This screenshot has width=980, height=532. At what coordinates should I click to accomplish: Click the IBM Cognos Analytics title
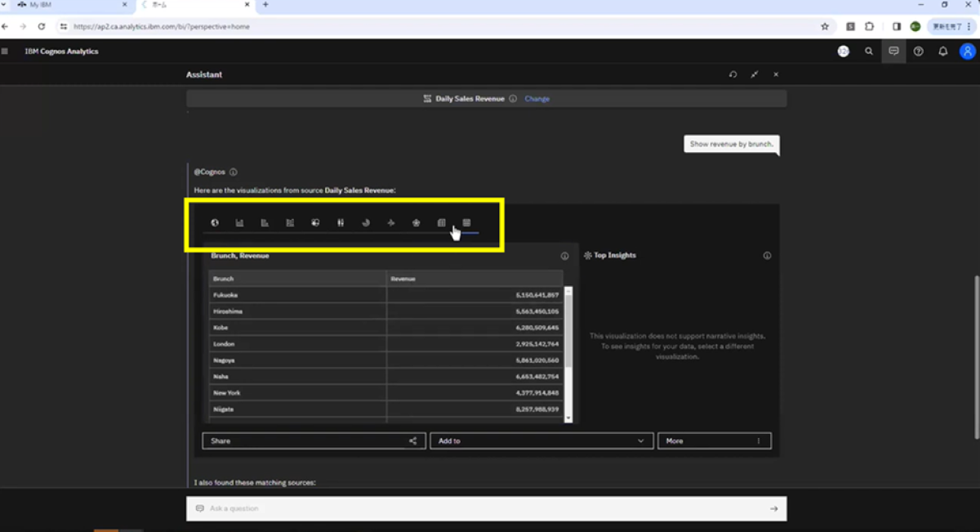click(x=61, y=51)
